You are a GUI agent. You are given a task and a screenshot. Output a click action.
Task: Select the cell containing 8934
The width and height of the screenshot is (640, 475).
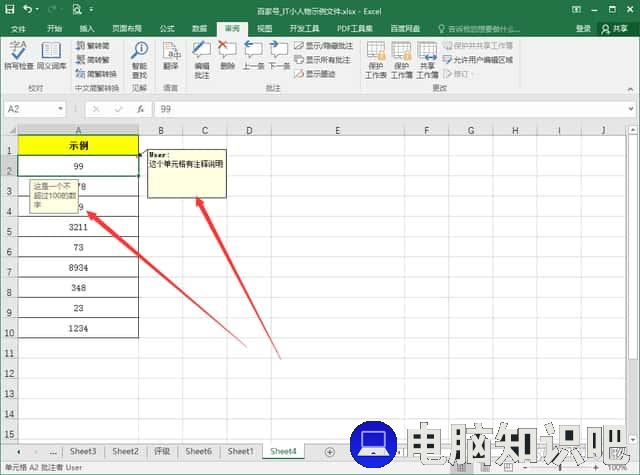pyautogui.click(x=78, y=267)
